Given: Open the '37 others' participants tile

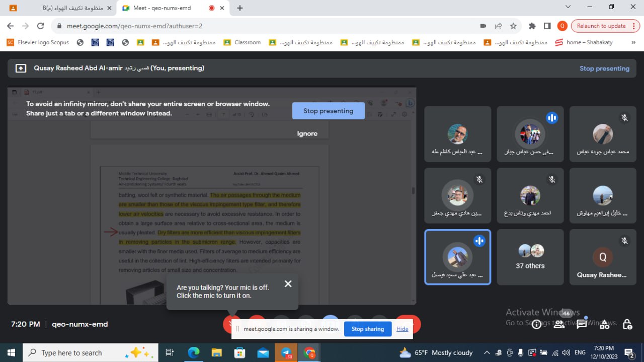Looking at the screenshot, I should (x=530, y=257).
